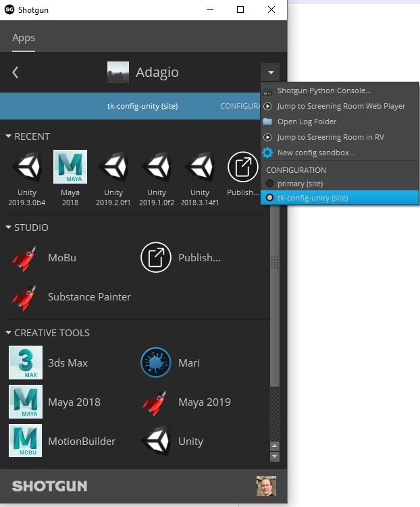Viewport: 420px width, 507px height.
Task: Click scrollbar down arrow
Action: click(x=275, y=456)
